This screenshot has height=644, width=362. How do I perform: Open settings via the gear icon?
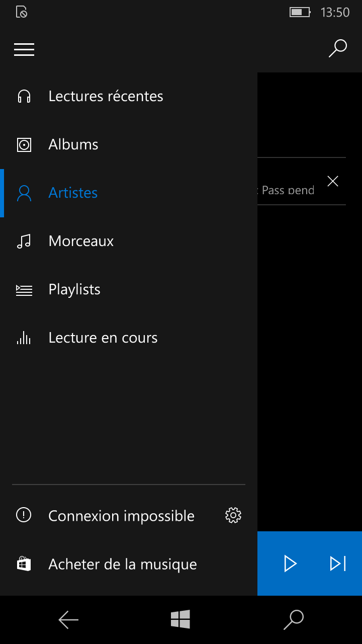point(233,515)
